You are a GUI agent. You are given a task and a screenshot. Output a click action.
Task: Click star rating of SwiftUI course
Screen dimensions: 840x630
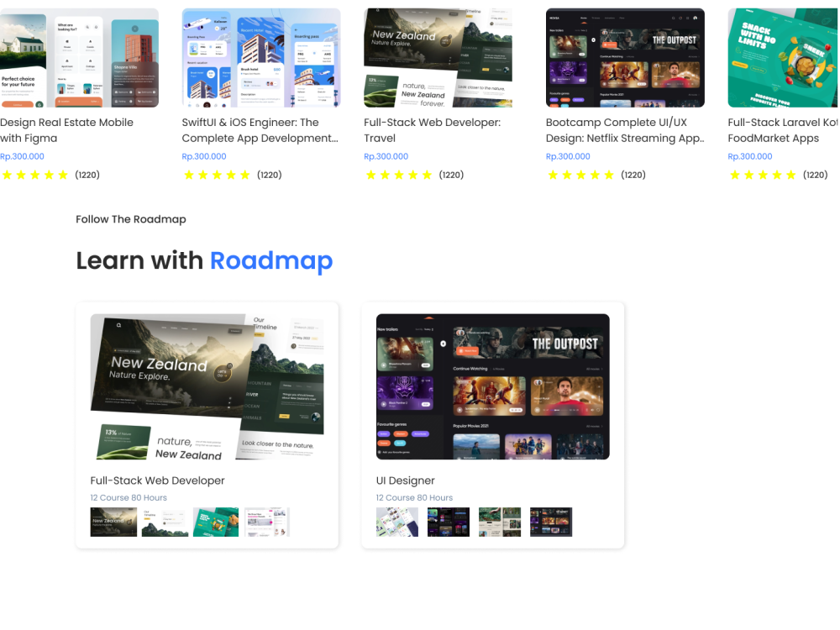217,176
